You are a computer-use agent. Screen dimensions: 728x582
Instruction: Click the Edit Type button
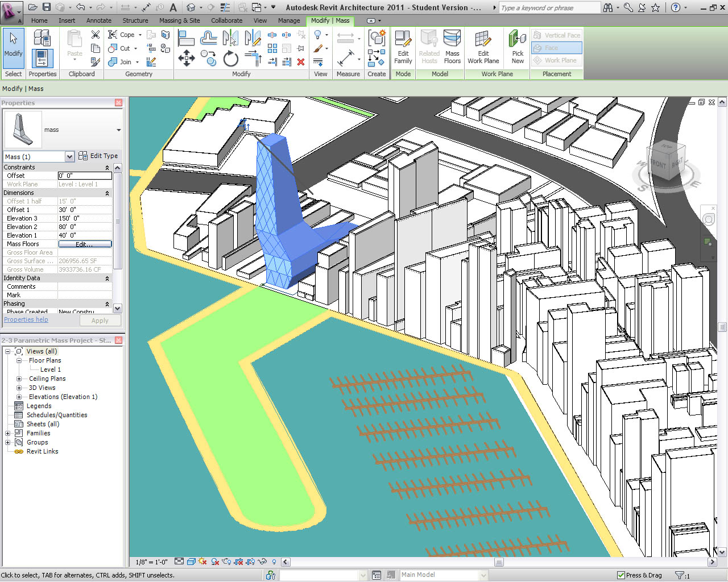(x=98, y=156)
